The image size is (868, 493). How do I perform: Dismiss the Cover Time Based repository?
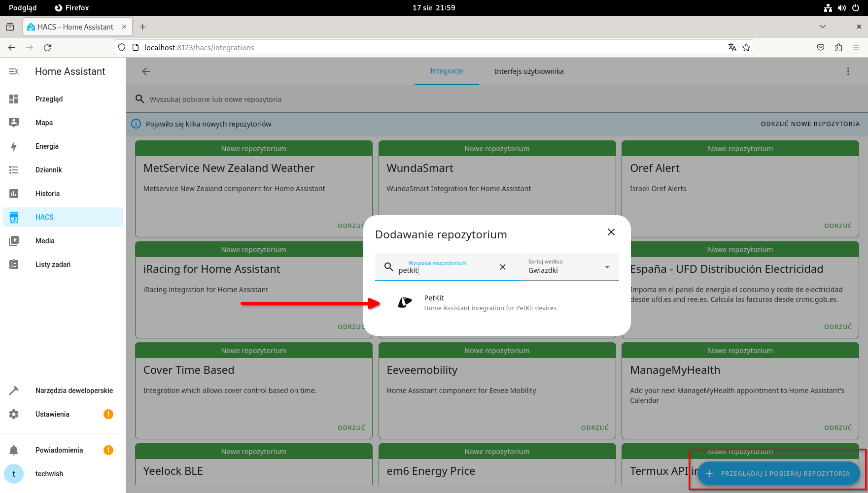[351, 428]
